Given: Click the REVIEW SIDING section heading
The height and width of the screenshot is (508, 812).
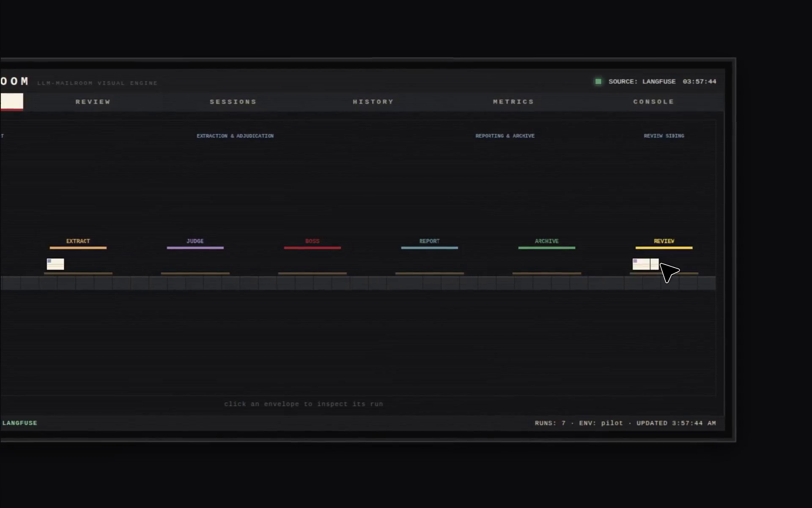Looking at the screenshot, I should pyautogui.click(x=664, y=136).
